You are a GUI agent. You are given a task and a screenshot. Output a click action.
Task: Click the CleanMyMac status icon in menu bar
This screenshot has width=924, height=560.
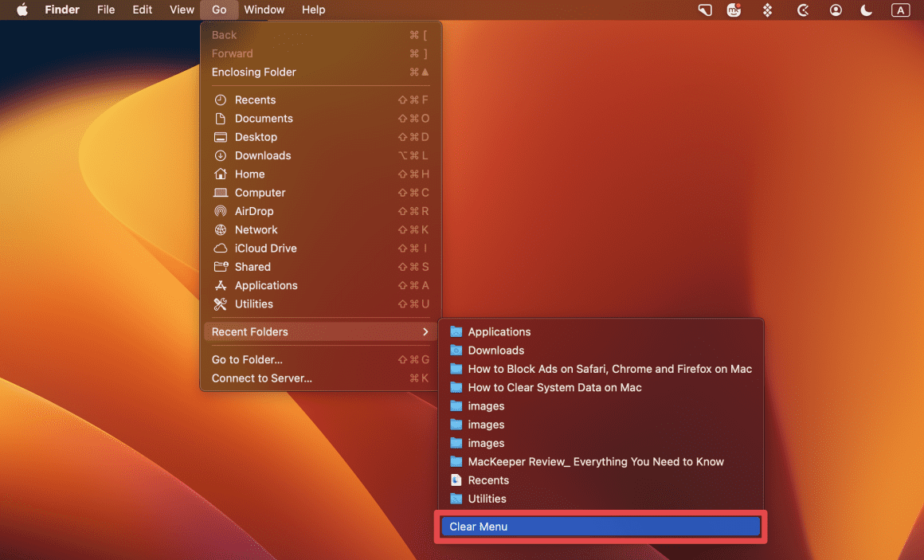coord(803,10)
